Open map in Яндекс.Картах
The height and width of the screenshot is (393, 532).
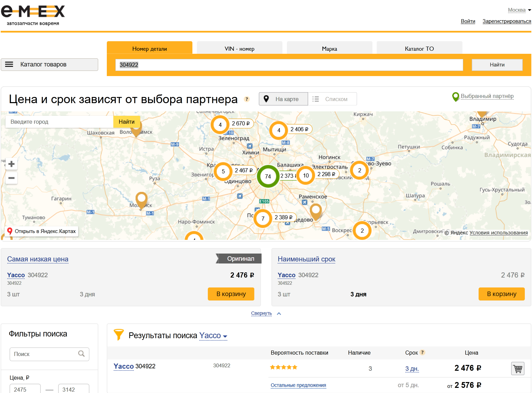tap(42, 231)
